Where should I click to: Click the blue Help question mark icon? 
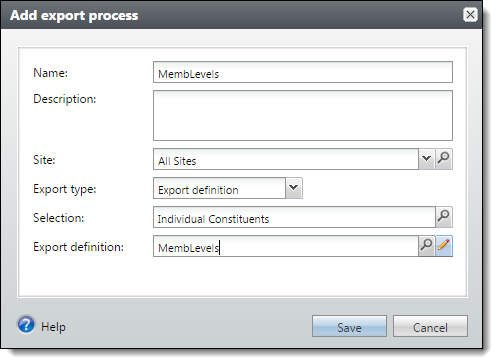click(x=26, y=325)
